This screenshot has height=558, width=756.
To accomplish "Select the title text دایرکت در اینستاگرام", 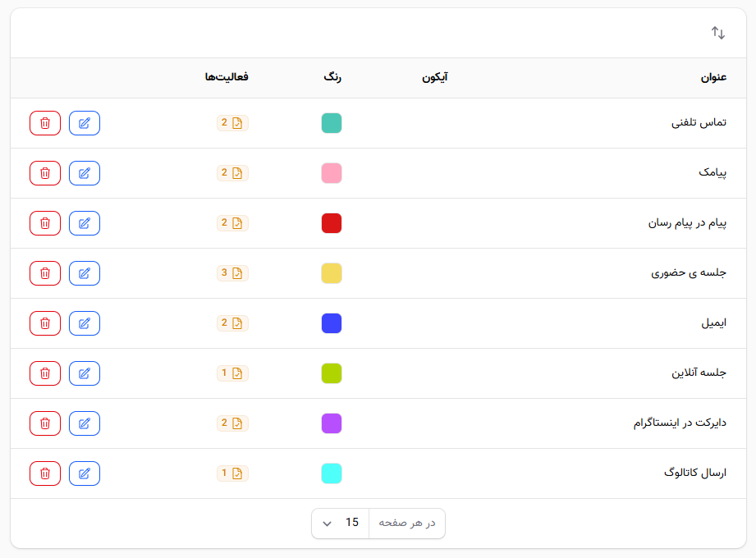I will [x=680, y=423].
